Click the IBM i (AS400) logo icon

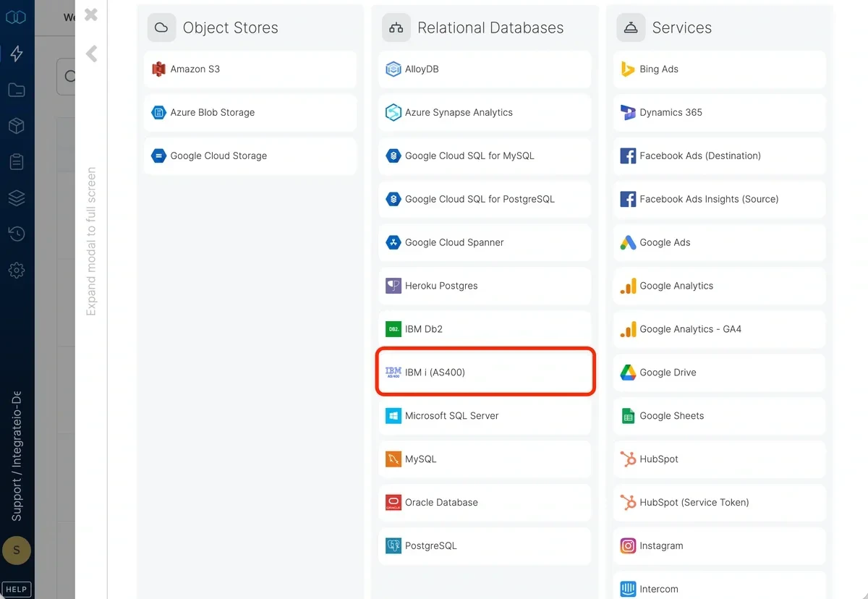tap(393, 373)
